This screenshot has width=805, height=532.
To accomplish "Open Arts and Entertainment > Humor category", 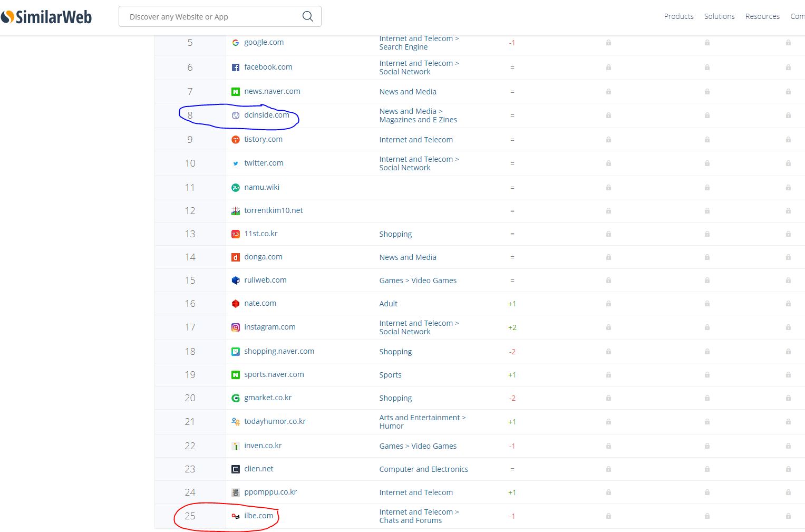I will coord(422,422).
